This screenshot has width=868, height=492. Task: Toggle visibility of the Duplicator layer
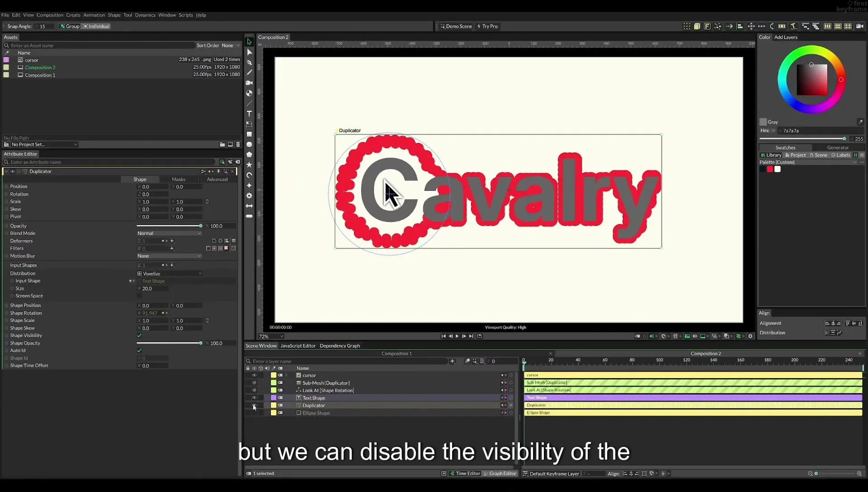[x=254, y=405]
